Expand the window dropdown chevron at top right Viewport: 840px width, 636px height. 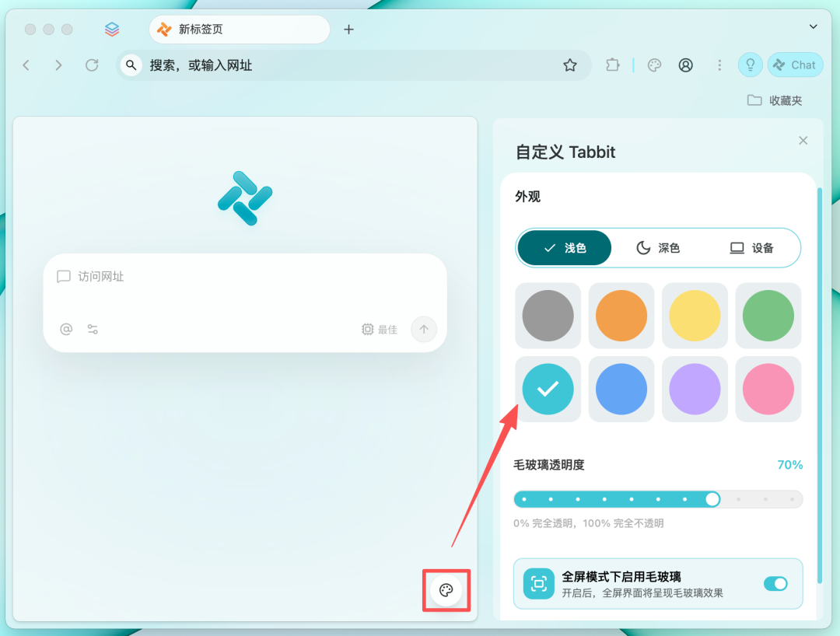[x=812, y=26]
